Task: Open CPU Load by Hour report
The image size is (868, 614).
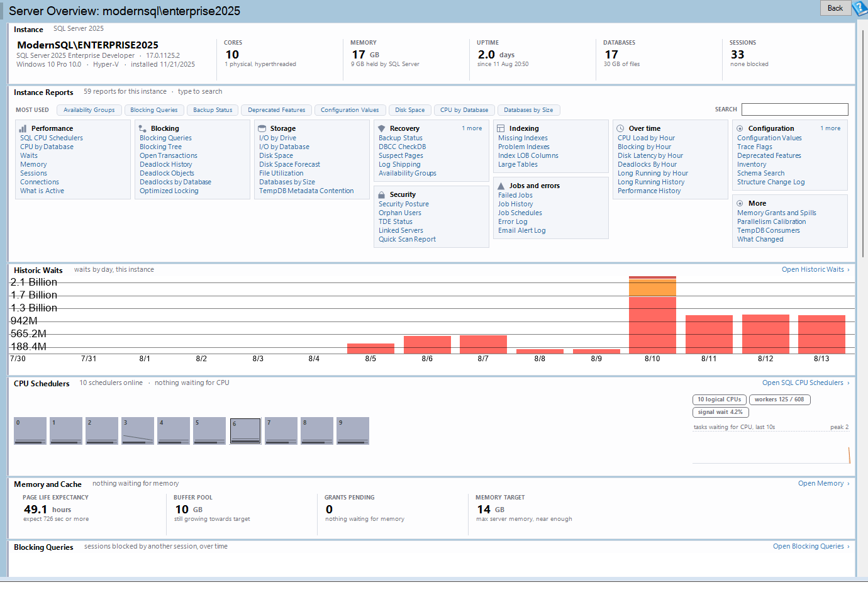Action: coord(646,138)
